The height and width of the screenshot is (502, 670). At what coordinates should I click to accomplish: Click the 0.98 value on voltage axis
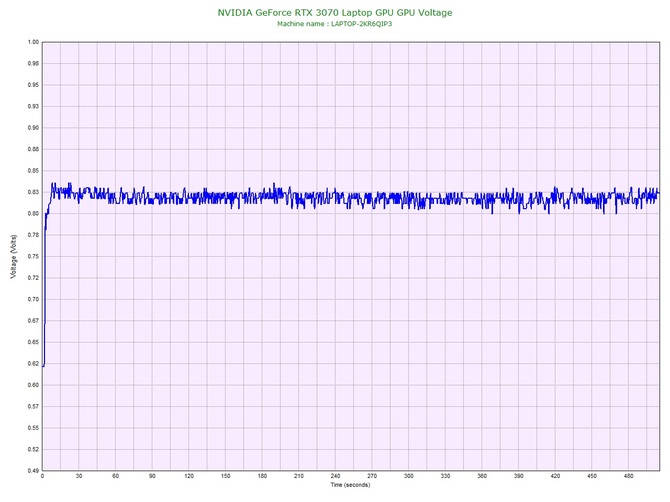33,64
